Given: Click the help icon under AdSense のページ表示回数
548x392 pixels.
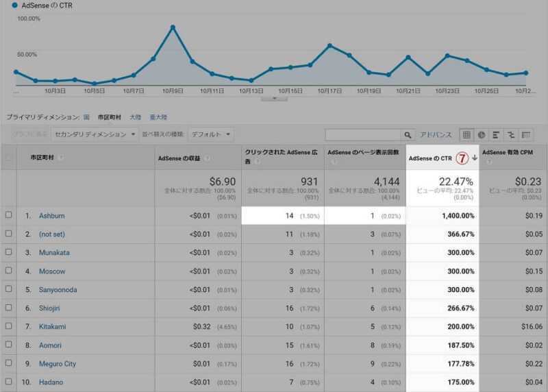Looking at the screenshot, I should point(334,162).
